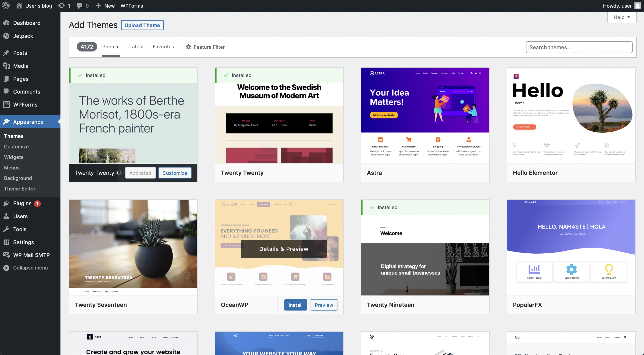Switch to the Latest themes tab
The image size is (644, 355).
click(136, 47)
